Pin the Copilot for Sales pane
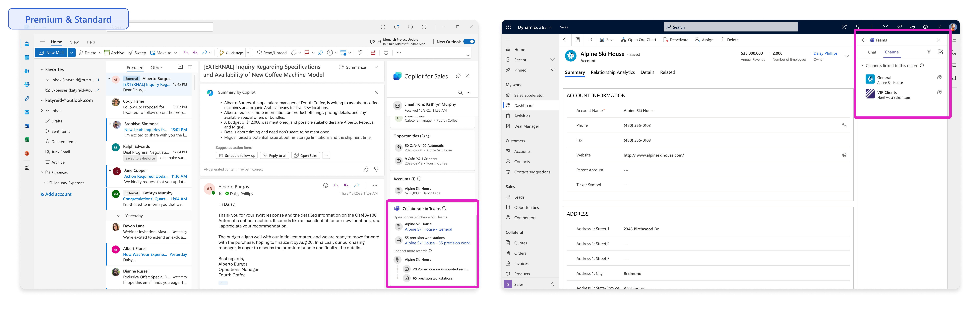 point(458,76)
